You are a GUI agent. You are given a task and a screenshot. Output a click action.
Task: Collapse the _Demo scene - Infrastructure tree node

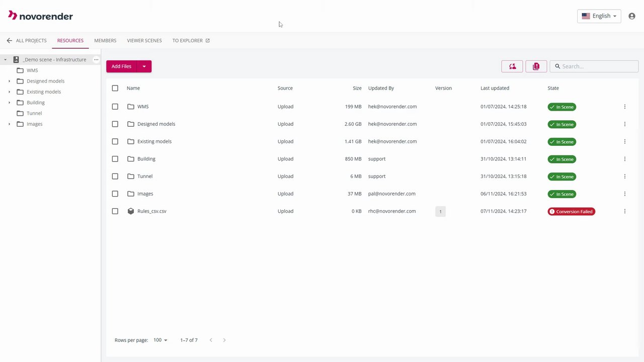pyautogui.click(x=6, y=60)
